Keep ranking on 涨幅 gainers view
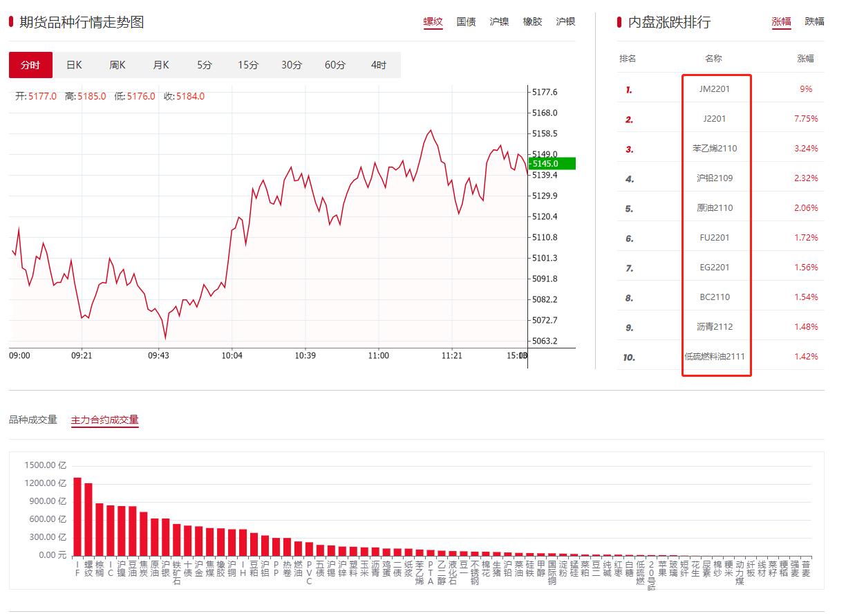Screen dimensions: 846x616 pyautogui.click(x=781, y=21)
